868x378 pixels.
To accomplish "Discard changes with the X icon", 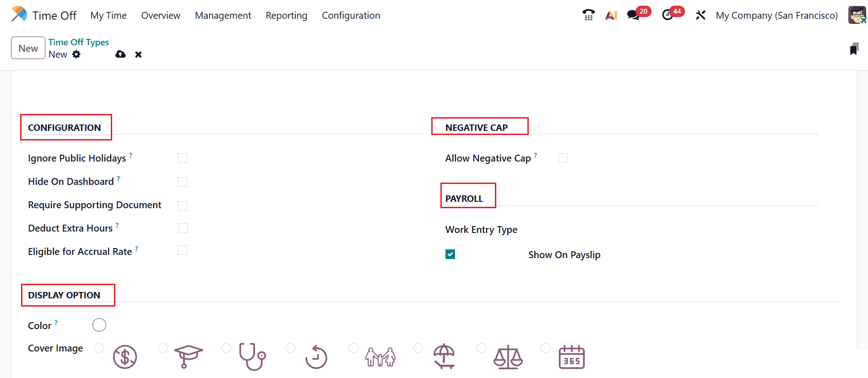I will (138, 54).
